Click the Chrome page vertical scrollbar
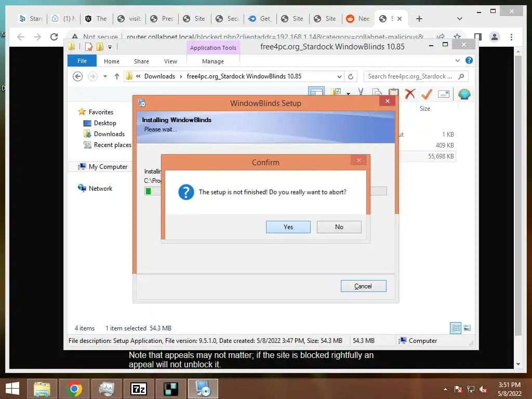Image resolution: width=532 pixels, height=399 pixels. (518, 195)
